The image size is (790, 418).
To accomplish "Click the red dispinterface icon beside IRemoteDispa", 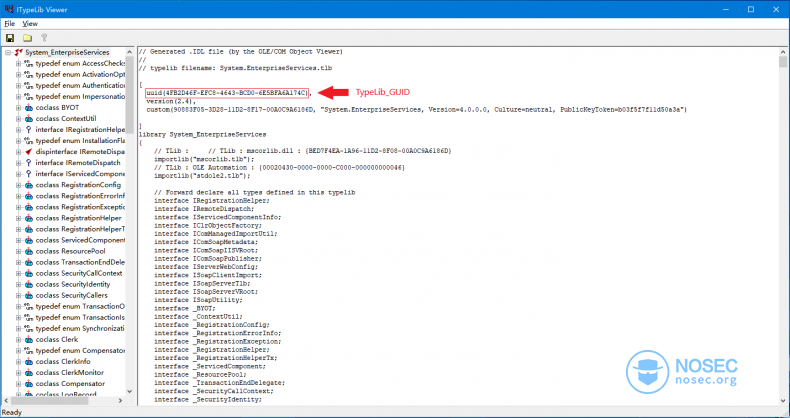I will pos(29,152).
